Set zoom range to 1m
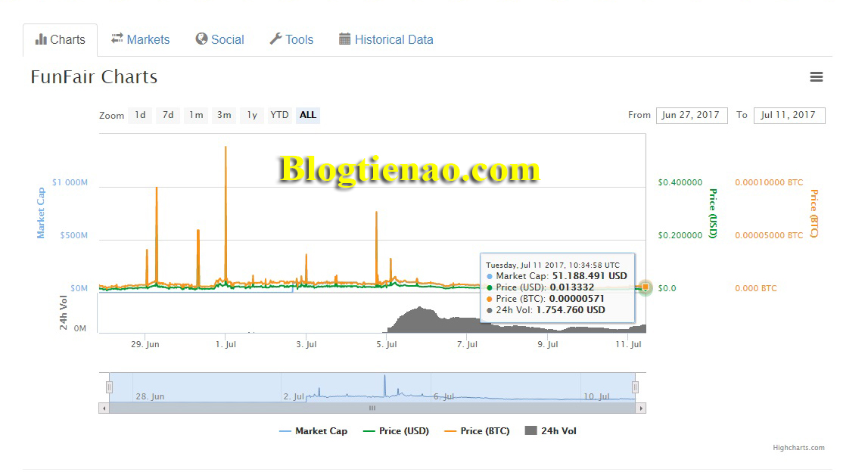The image size is (868, 472). point(196,115)
